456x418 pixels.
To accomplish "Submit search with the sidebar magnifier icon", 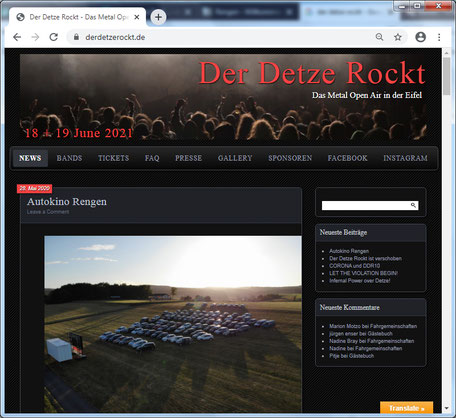I will point(413,205).
